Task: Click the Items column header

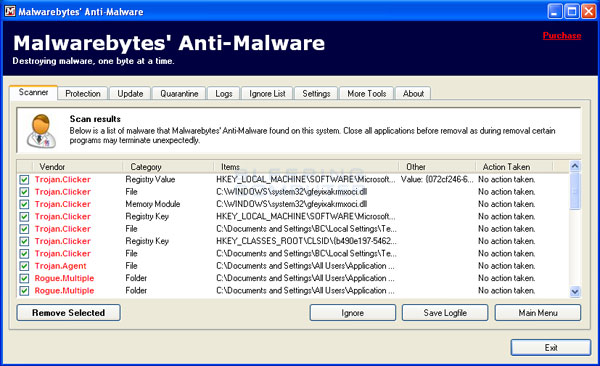Action: pyautogui.click(x=306, y=167)
